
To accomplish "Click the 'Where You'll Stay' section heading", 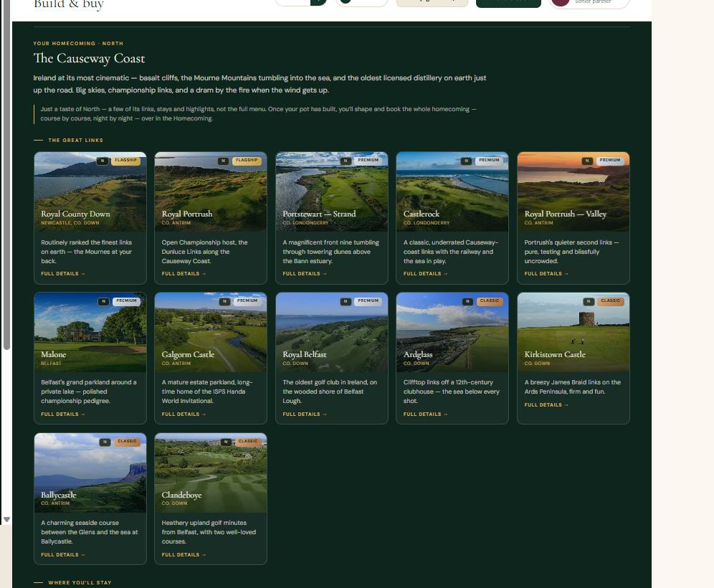I will tap(80, 582).
